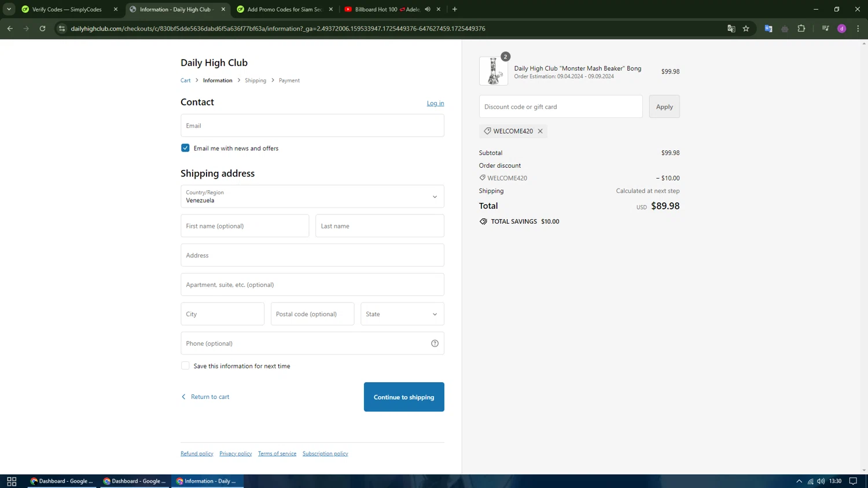Show hidden system tray icons
Screen dimensions: 868x488
pyautogui.click(x=799, y=481)
